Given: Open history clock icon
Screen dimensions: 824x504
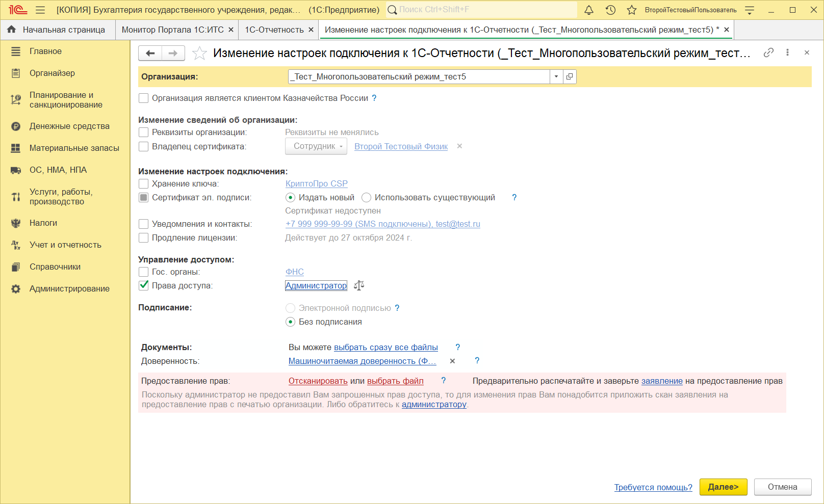Looking at the screenshot, I should pos(610,10).
